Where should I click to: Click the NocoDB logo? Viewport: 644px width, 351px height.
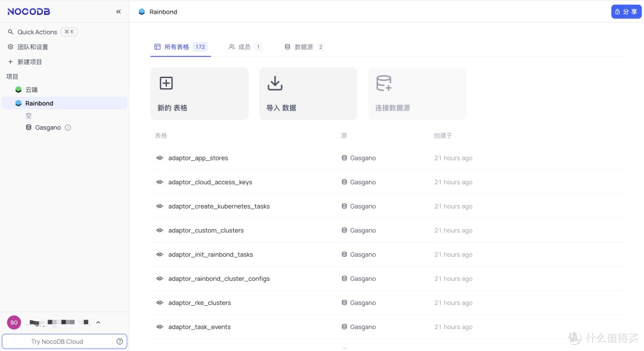tap(29, 11)
